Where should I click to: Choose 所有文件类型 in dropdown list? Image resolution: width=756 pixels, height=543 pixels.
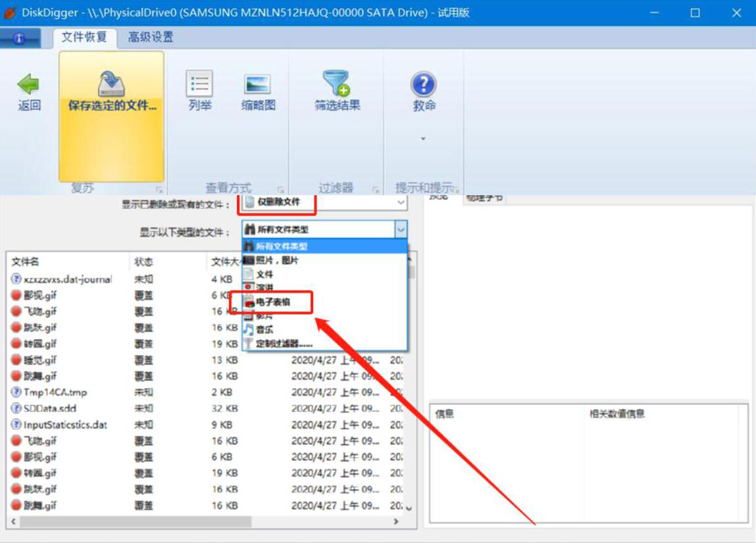click(x=324, y=247)
